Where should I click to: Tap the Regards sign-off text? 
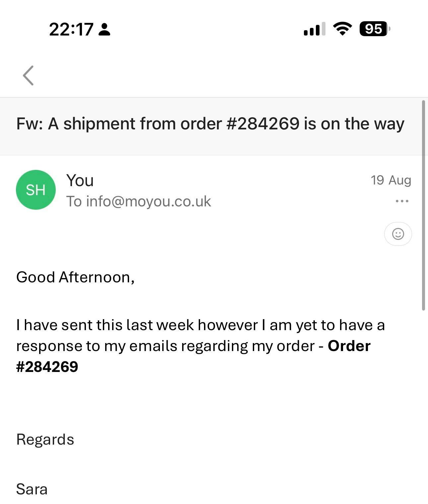pyautogui.click(x=45, y=439)
